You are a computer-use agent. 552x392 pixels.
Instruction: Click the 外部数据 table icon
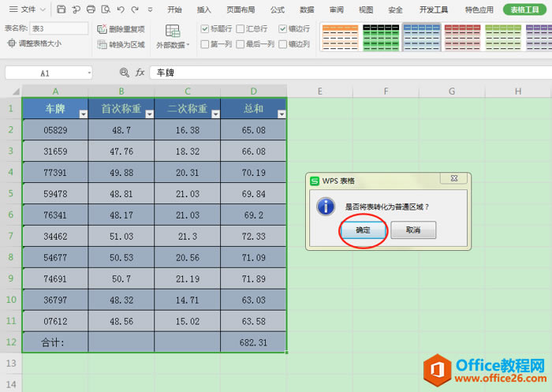click(173, 31)
